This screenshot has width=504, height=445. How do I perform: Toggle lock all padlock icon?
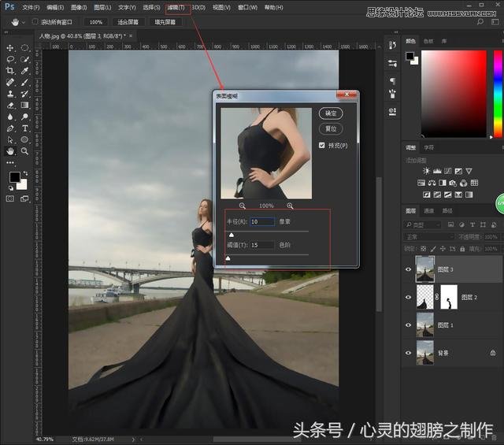pyautogui.click(x=462, y=249)
